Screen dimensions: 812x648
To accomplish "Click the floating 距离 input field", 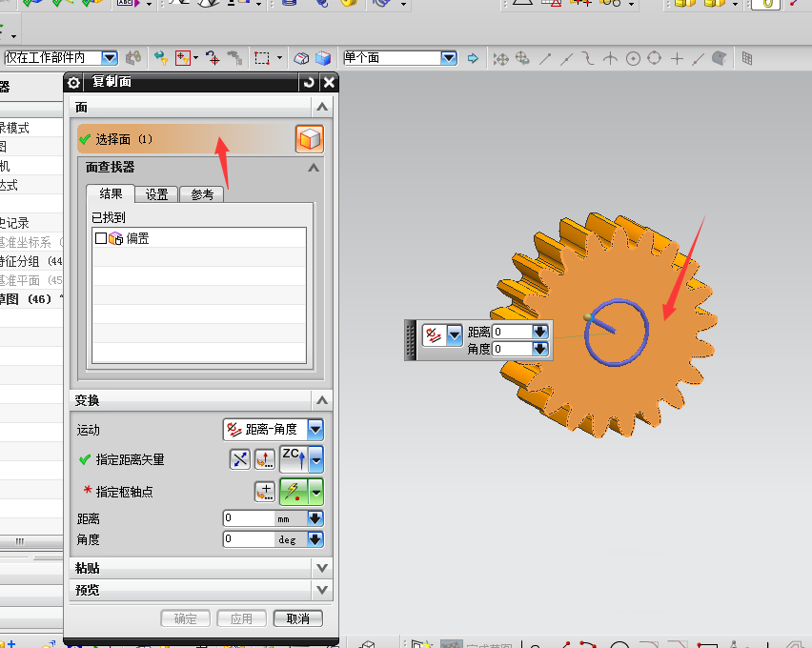I will [512, 332].
